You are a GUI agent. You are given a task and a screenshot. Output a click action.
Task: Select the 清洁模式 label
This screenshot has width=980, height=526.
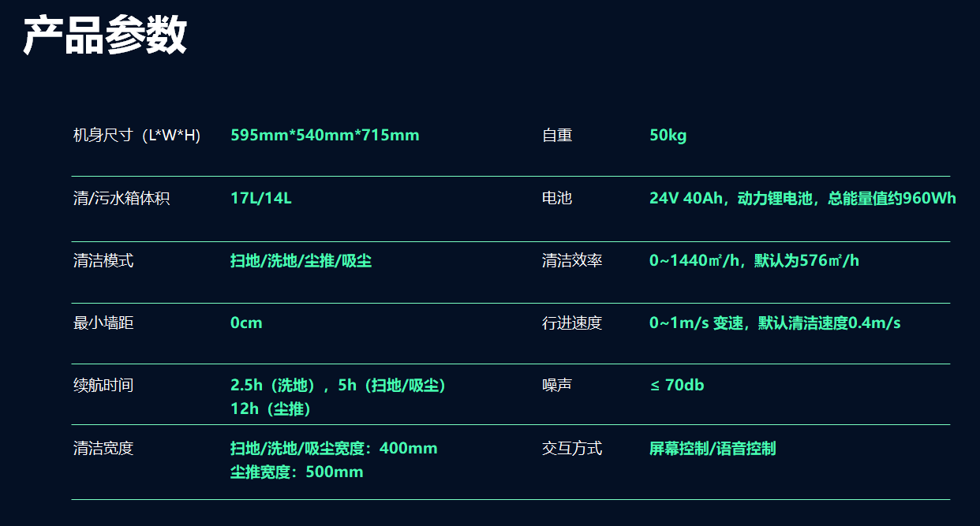coord(103,261)
